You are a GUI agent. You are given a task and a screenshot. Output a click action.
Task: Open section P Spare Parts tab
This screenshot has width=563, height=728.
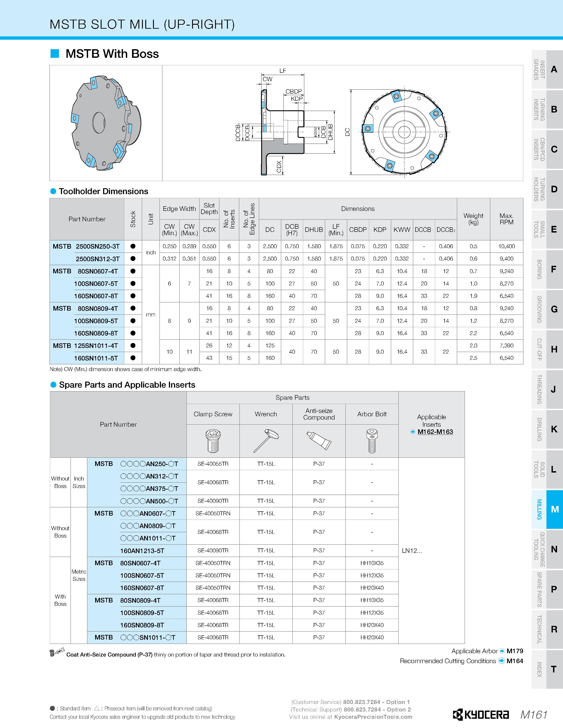(547, 589)
